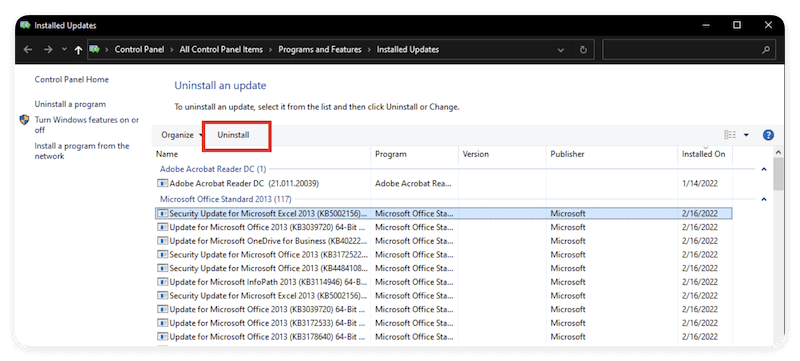Click the icon beside KB3172522 security update
Screen dimensions: 800x361
[x=162, y=254]
